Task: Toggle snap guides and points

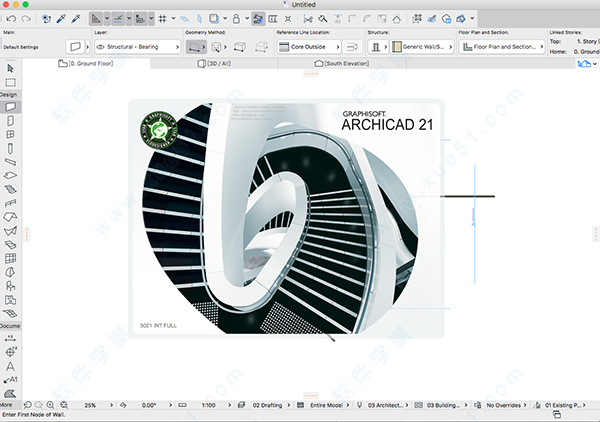Action: [x=118, y=18]
